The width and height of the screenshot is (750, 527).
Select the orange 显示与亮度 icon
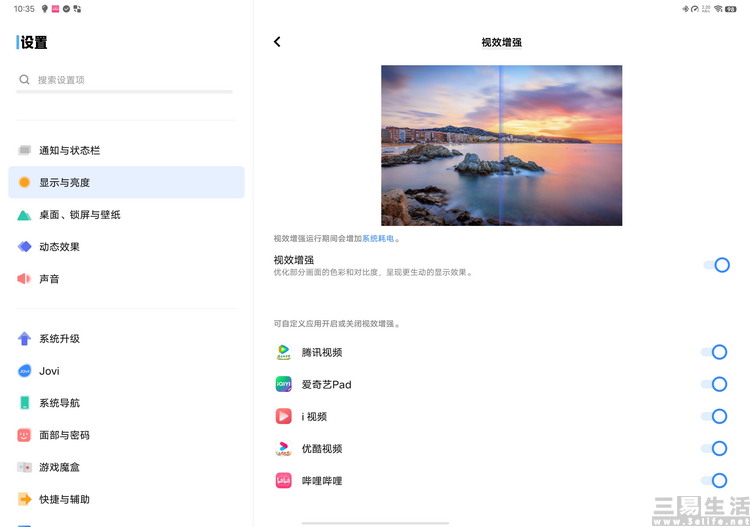24,182
